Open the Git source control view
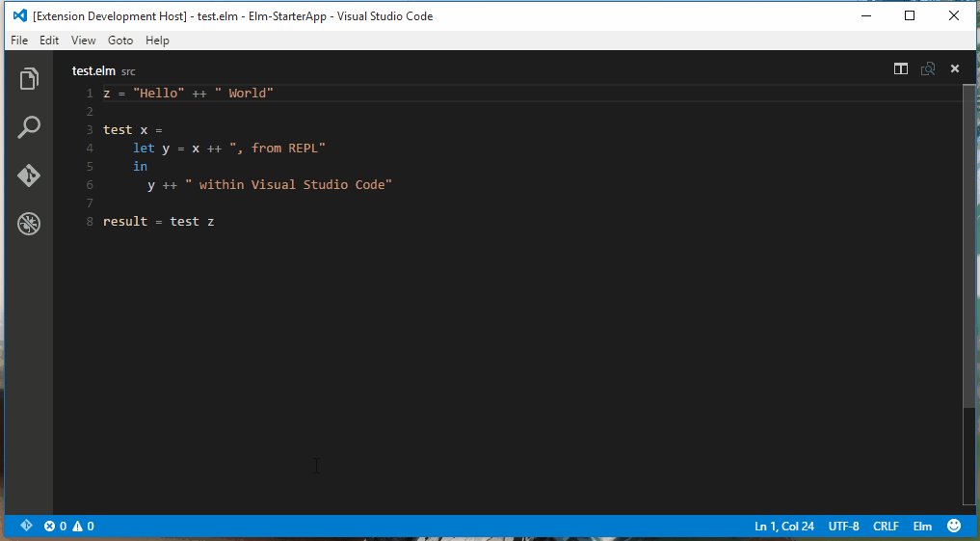This screenshot has height=541, width=980. pos(29,176)
